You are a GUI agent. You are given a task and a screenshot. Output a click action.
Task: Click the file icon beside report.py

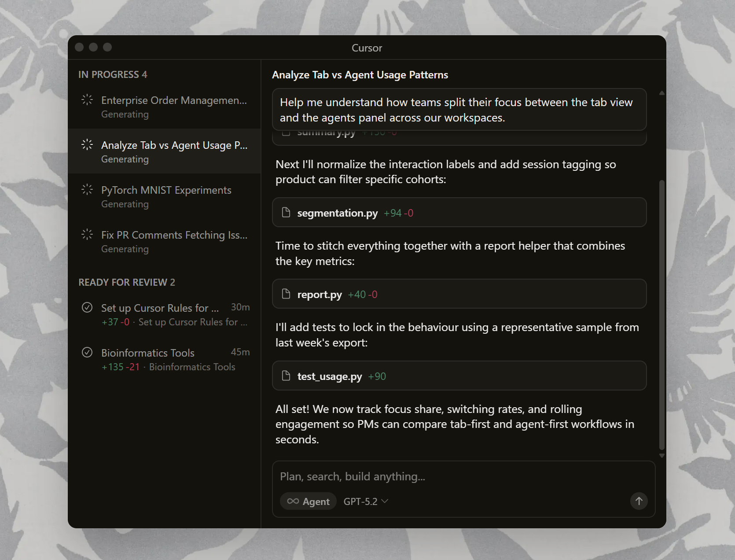click(x=286, y=294)
